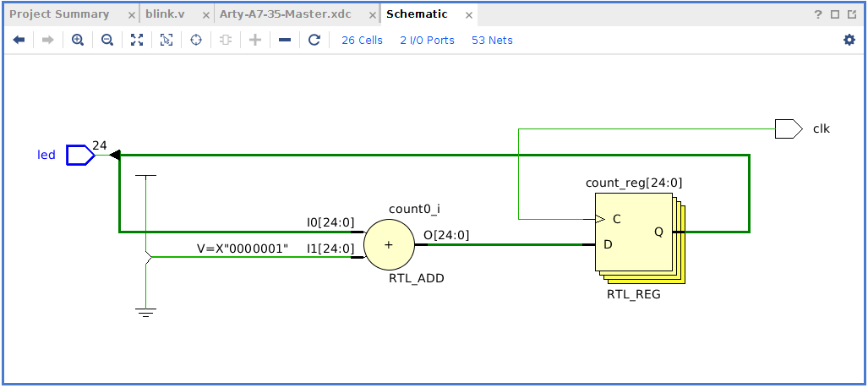
Task: Click the back navigation arrow
Action: (x=19, y=40)
